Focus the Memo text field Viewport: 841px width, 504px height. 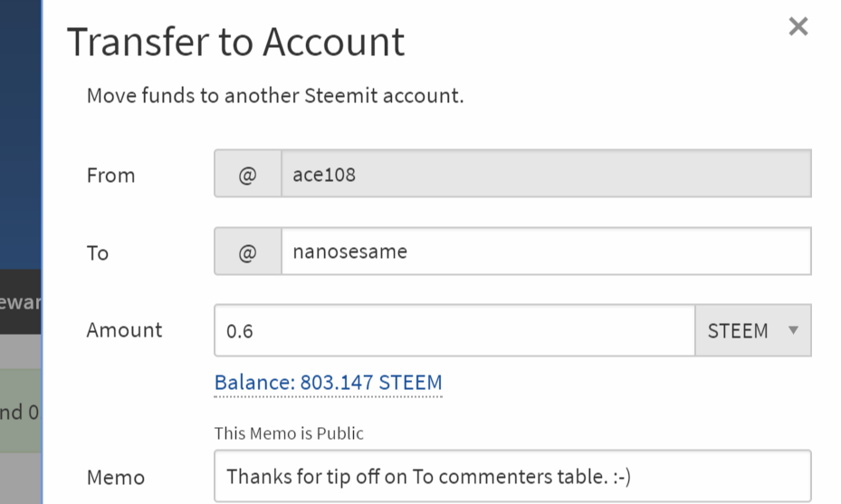512,476
